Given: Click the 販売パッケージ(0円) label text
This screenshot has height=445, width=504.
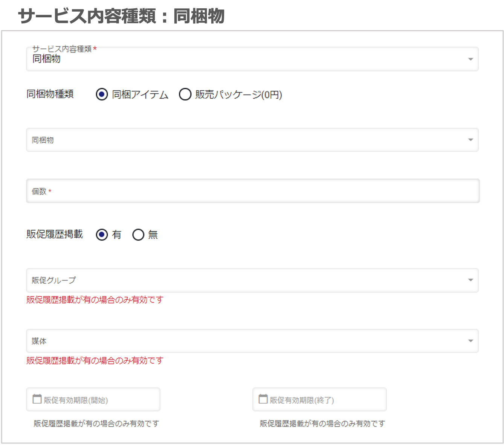Looking at the screenshot, I should [x=238, y=94].
